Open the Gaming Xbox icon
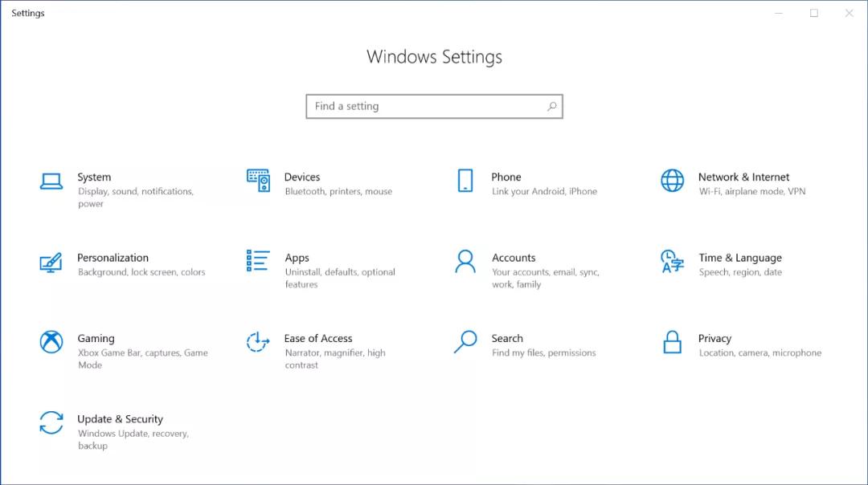 pyautogui.click(x=51, y=343)
